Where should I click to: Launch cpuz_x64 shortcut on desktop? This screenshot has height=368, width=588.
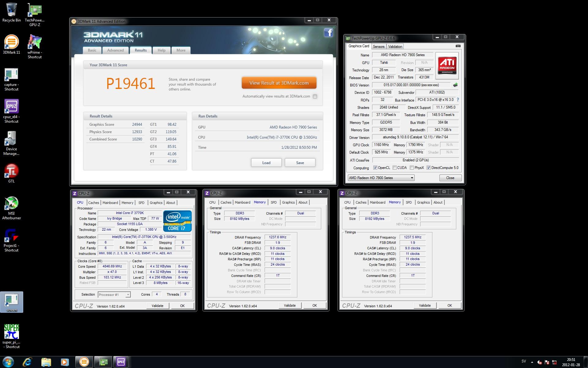[x=11, y=111]
